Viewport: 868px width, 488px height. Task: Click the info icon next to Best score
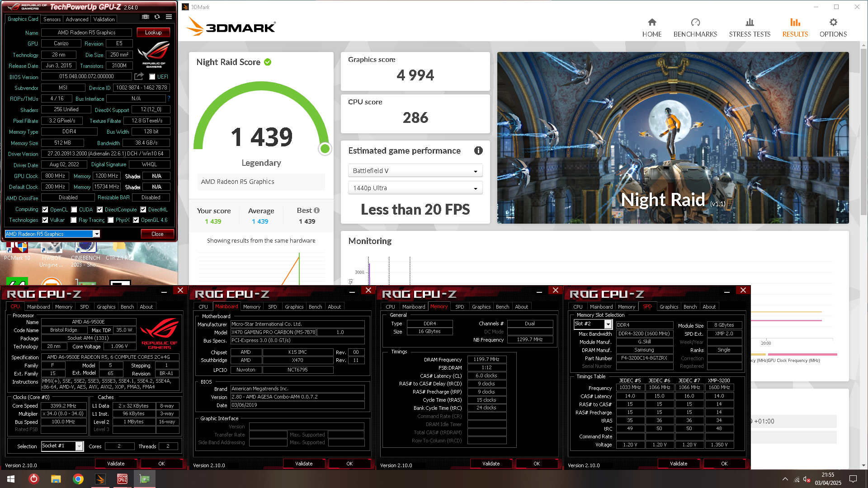317,211
